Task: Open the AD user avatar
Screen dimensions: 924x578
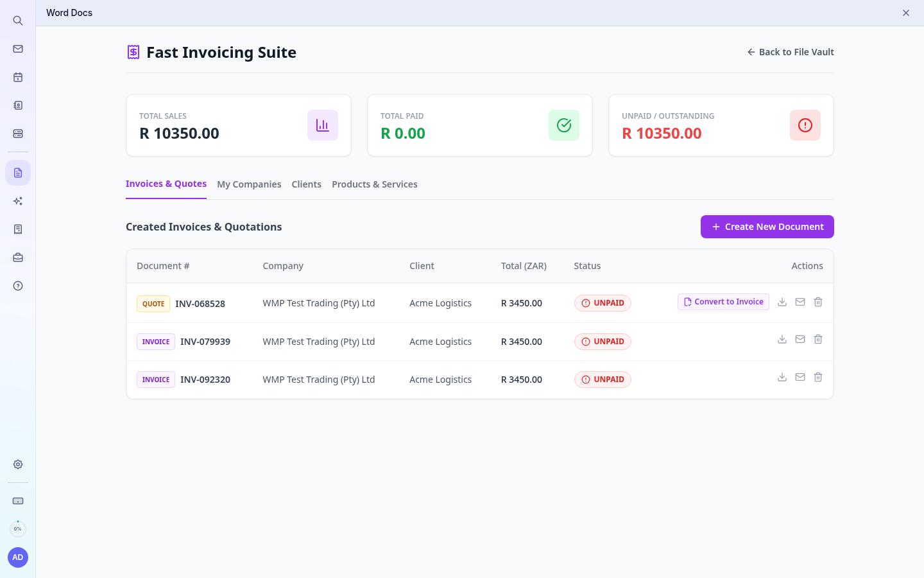Action: point(18,557)
